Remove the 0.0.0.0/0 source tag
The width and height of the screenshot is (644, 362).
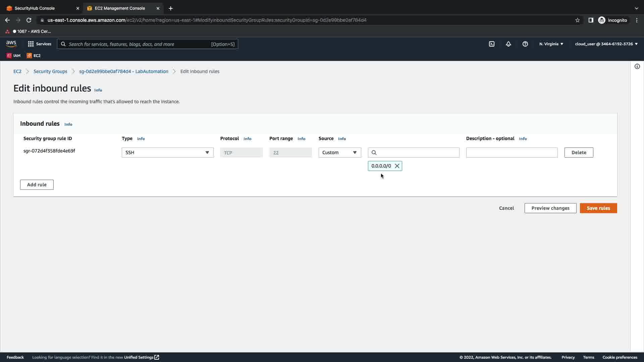tap(397, 166)
